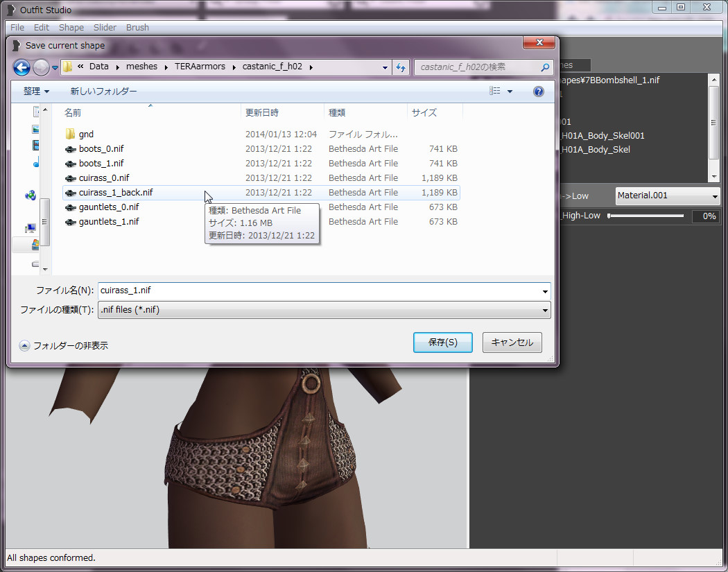This screenshot has width=728, height=572.
Task: Open the view options dropdown arrow
Action: click(x=510, y=92)
